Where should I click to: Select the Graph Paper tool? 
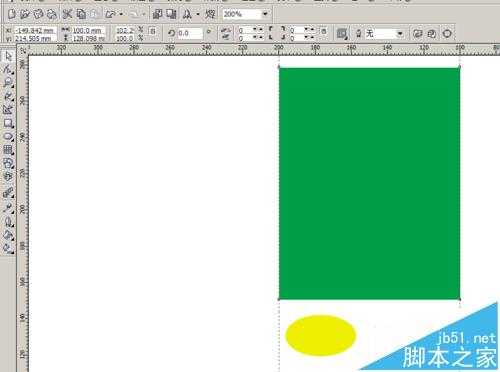8,150
